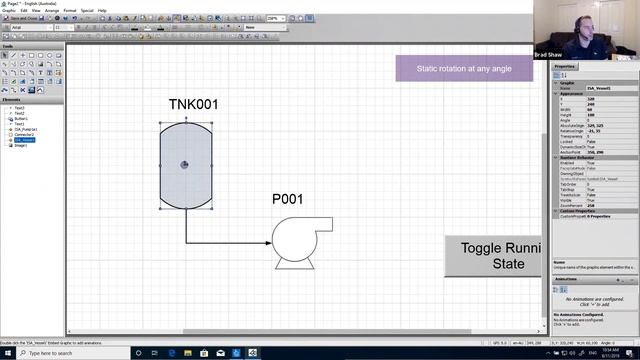
Task: Click the fill color swatch in format toolbar
Action: click(x=148, y=28)
